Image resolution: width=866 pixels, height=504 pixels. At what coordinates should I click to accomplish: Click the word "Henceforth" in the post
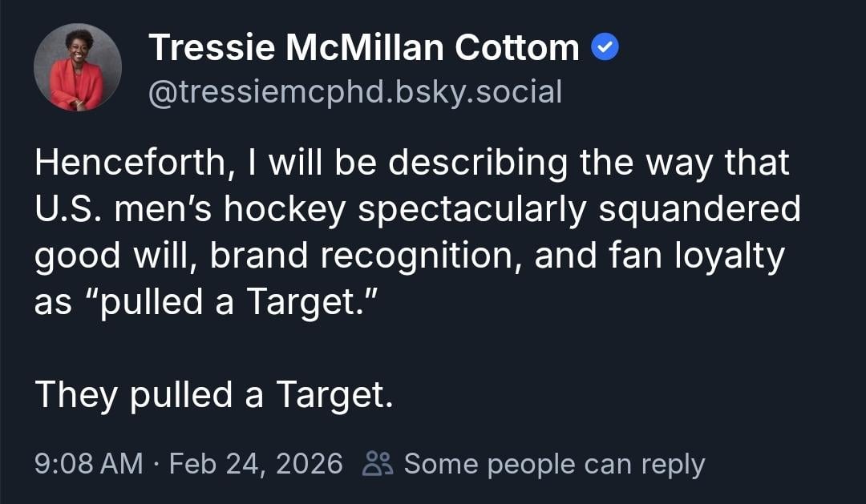(x=127, y=164)
